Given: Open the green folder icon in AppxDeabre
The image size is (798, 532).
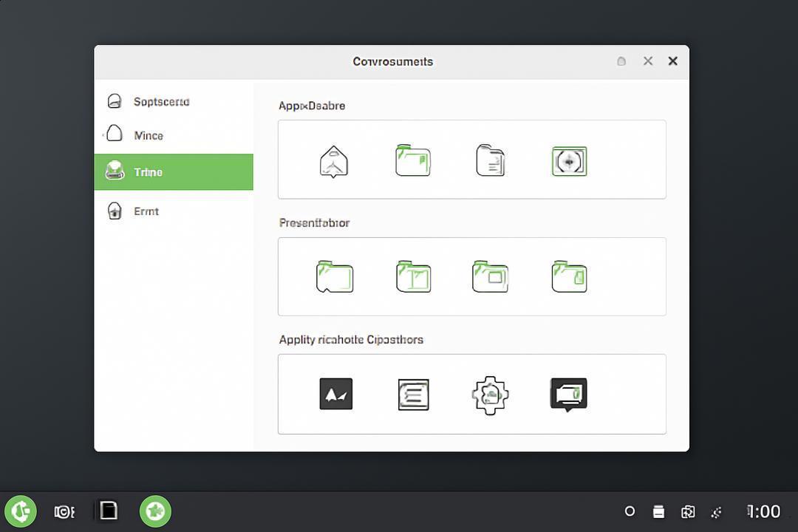Looking at the screenshot, I should 413,161.
